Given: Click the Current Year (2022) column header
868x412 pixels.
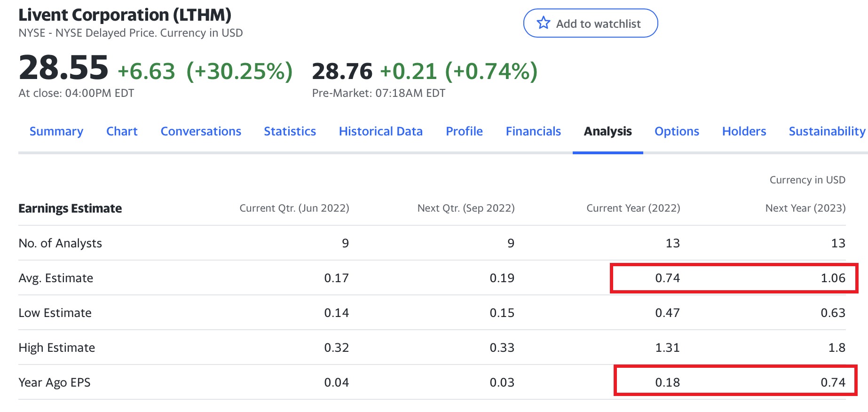Looking at the screenshot, I should pyautogui.click(x=633, y=208).
